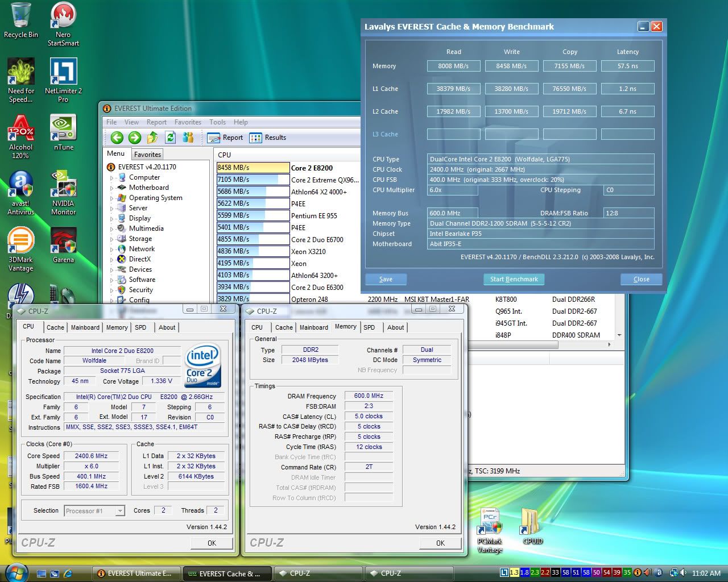Click the Results toolbar button

coord(268,138)
